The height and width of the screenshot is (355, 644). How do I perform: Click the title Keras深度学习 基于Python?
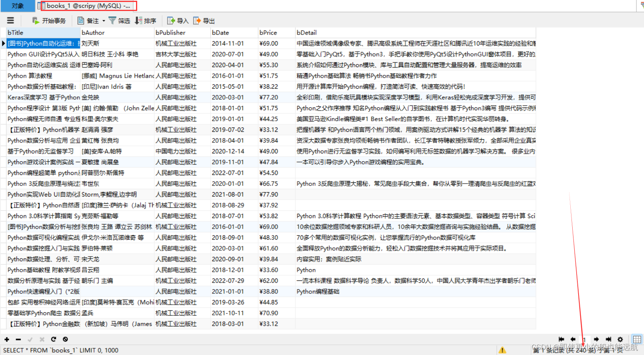click(x=43, y=97)
